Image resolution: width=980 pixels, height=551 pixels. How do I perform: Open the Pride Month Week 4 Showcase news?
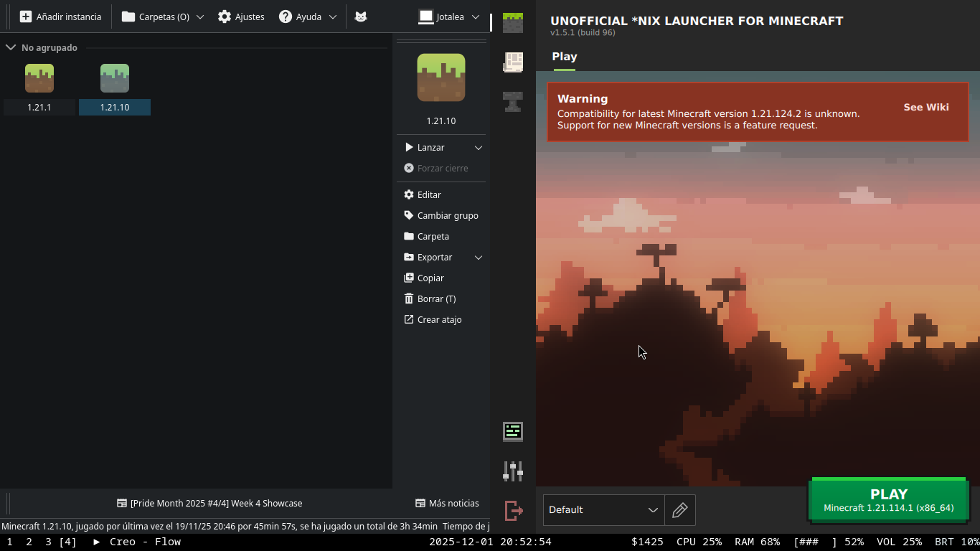[x=209, y=503]
